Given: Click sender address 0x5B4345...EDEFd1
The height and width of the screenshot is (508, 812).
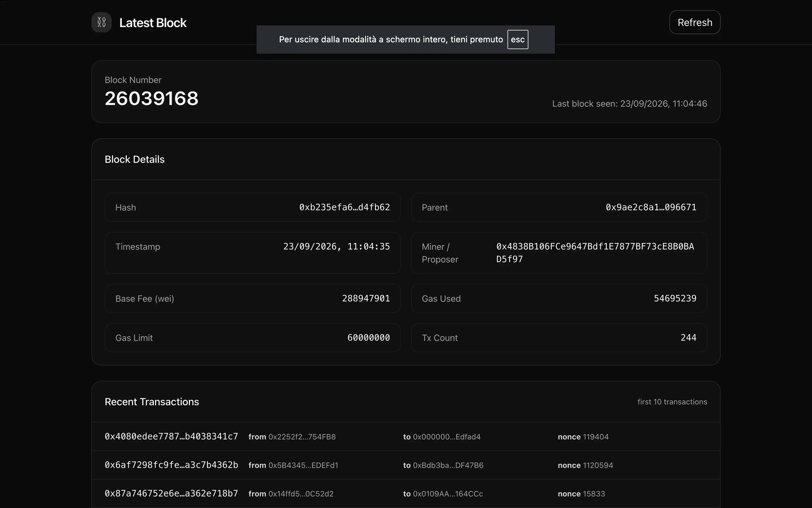Looking at the screenshot, I should (303, 465).
